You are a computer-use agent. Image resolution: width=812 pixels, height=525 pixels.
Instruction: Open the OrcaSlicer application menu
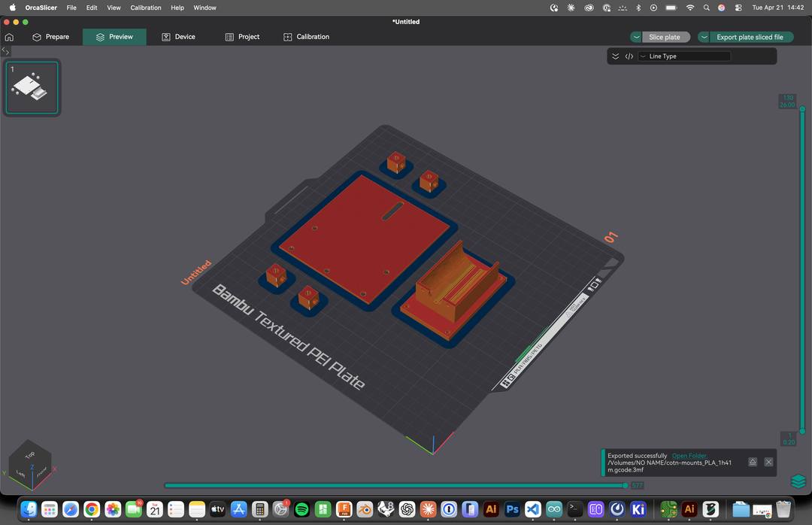click(41, 8)
